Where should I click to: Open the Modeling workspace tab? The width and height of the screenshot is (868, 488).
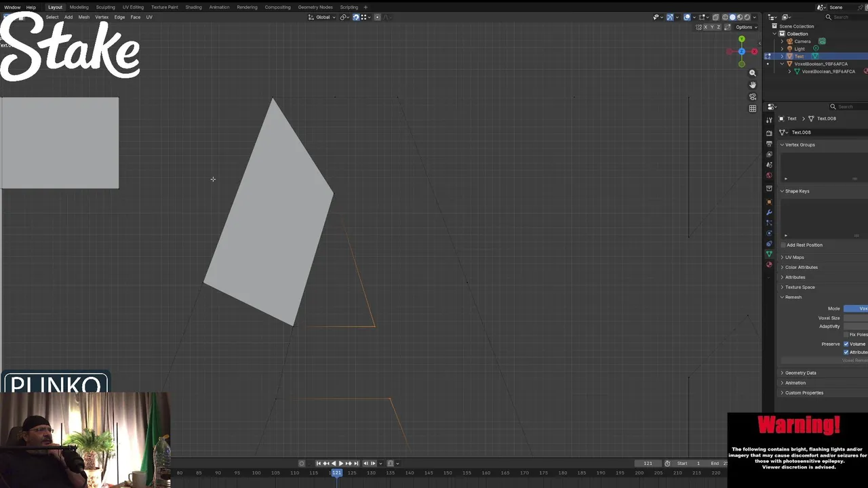(x=79, y=7)
